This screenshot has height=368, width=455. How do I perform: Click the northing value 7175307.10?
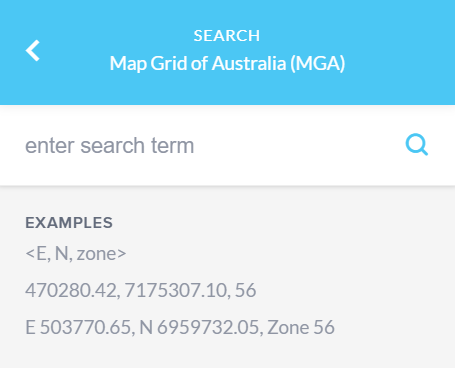coord(177,290)
